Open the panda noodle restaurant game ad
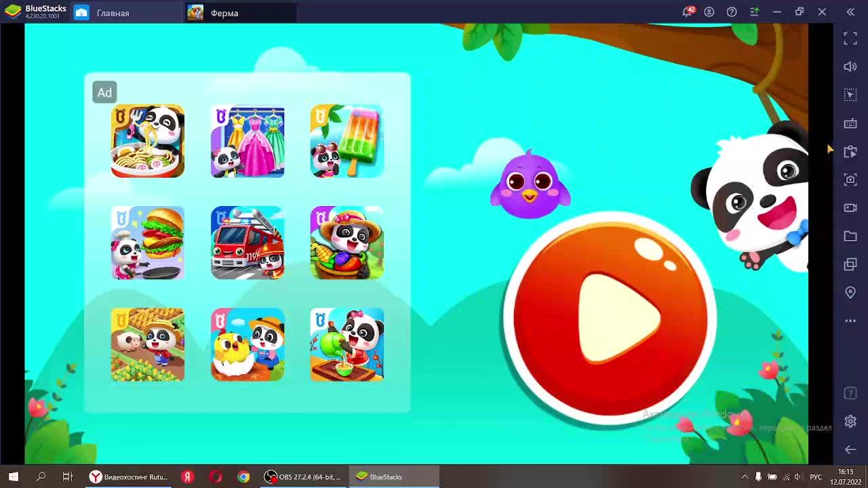This screenshot has width=868, height=488. click(148, 141)
